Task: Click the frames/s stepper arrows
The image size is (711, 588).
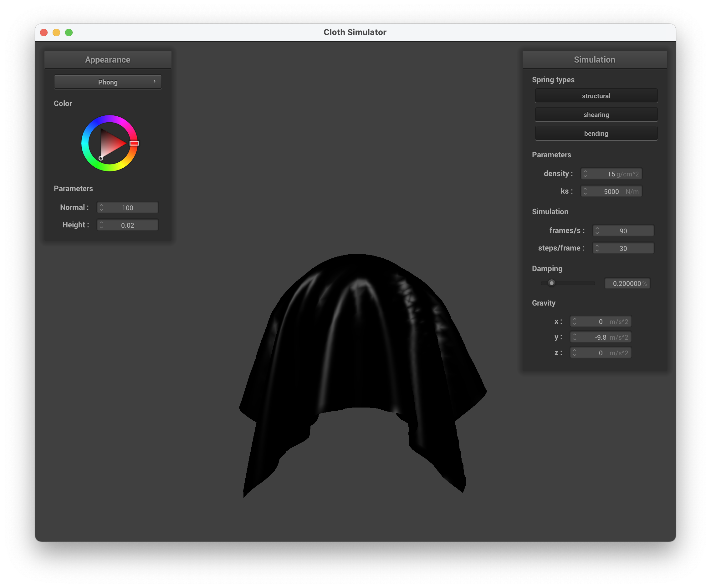Action: pos(597,231)
